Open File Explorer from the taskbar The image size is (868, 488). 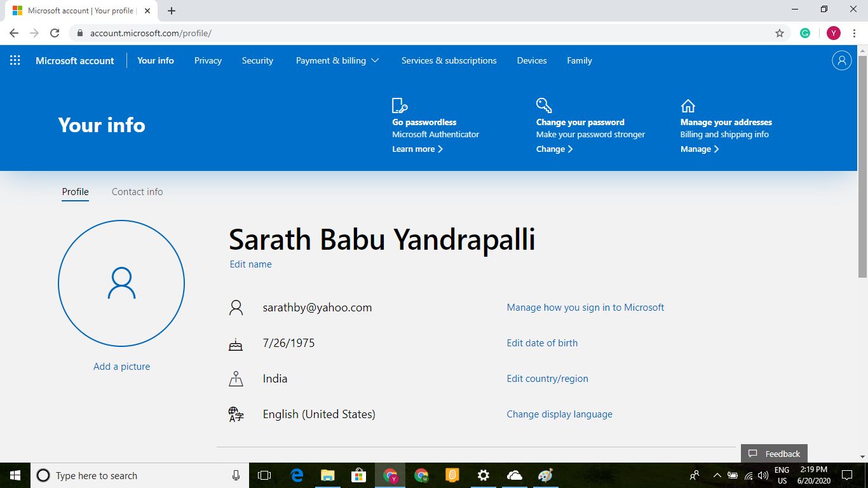[x=327, y=475]
